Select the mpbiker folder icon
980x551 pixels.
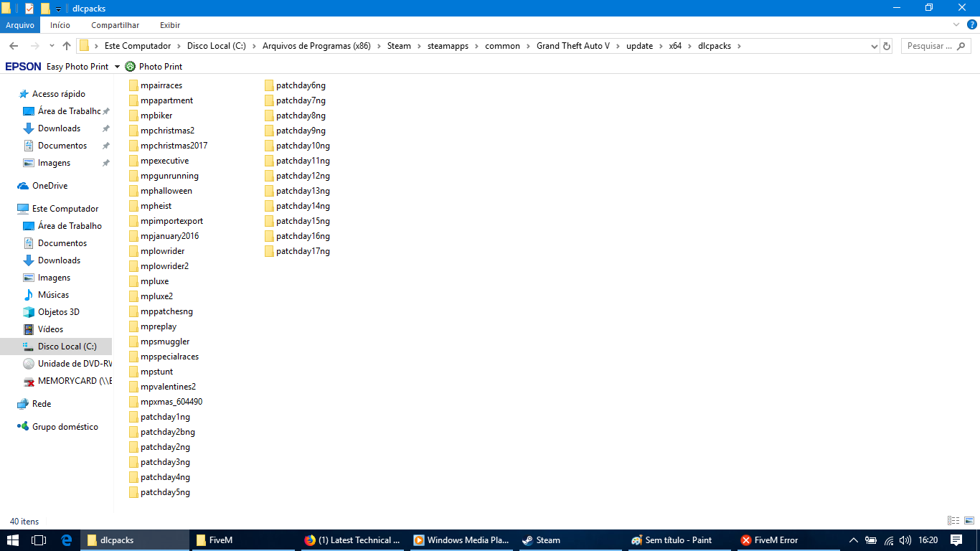pos(133,116)
